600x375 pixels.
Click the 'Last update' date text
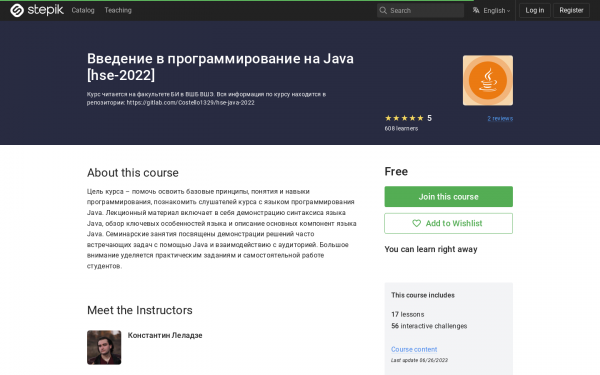point(419,360)
